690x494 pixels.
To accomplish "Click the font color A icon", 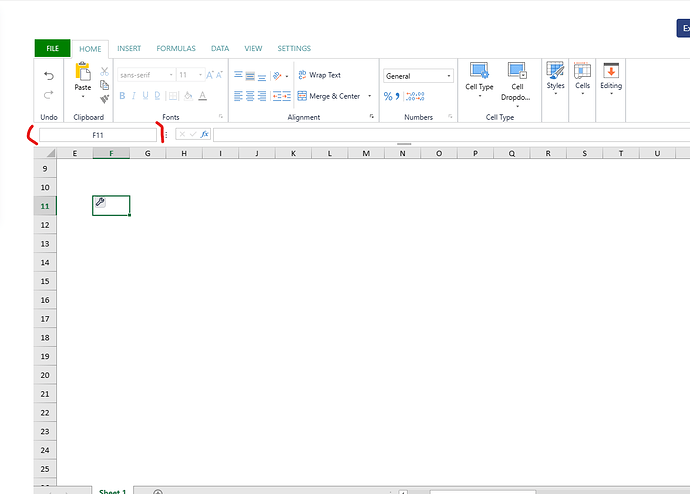I will 202,96.
